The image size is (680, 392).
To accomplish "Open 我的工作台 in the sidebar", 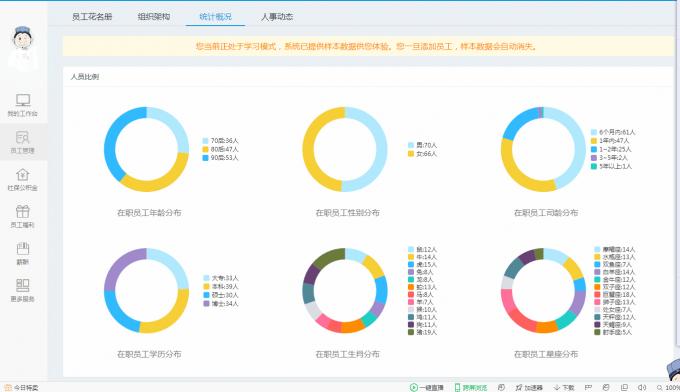I will click(x=23, y=105).
